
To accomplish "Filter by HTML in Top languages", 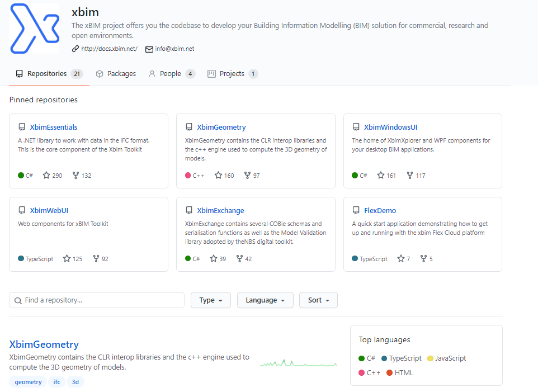I will [x=400, y=373].
